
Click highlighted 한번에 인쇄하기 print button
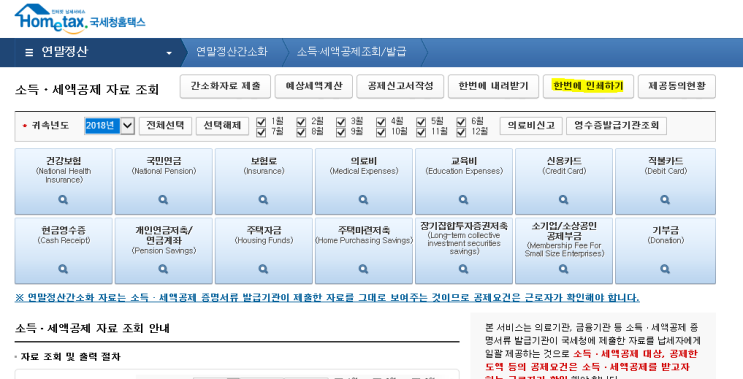588,86
